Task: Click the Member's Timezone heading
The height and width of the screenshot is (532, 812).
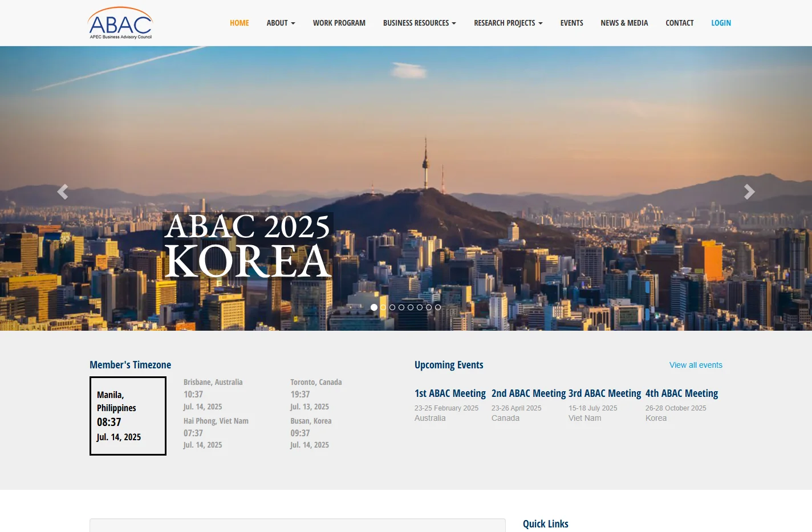Action: pyautogui.click(x=130, y=365)
